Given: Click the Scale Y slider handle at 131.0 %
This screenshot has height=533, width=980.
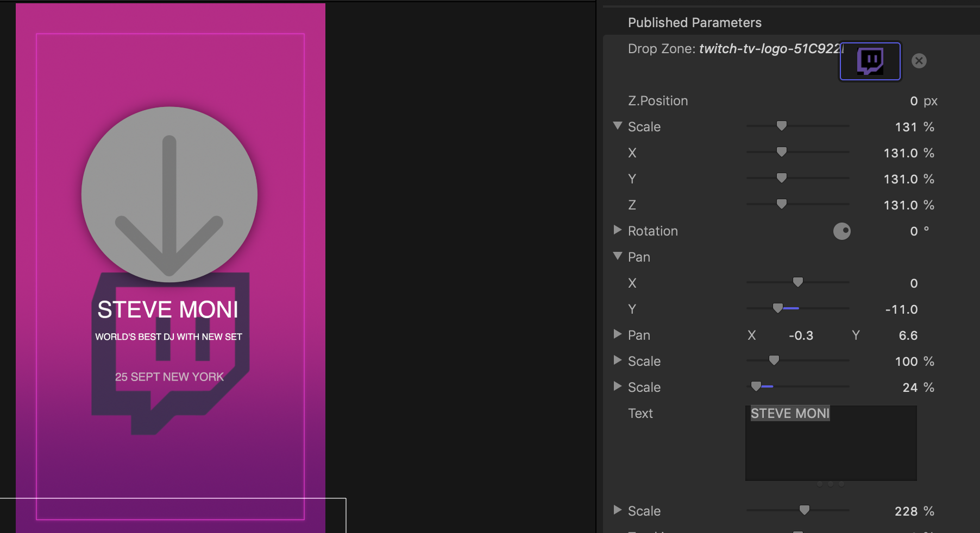Looking at the screenshot, I should point(782,178).
